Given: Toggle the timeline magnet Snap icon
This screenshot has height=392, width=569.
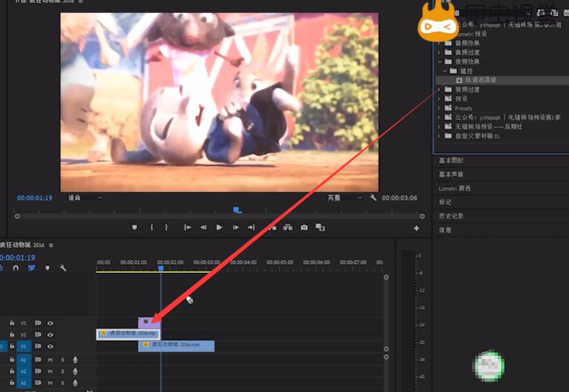Looking at the screenshot, I should point(16,268).
